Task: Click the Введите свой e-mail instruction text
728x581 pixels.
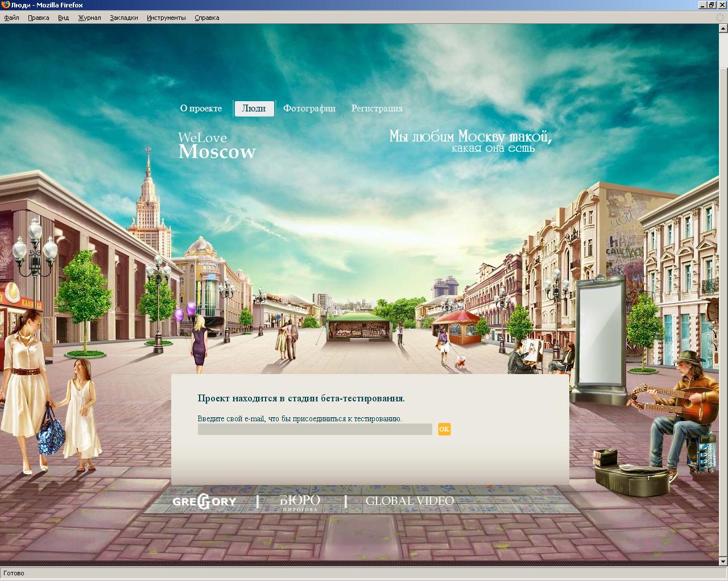Action: tap(300, 419)
